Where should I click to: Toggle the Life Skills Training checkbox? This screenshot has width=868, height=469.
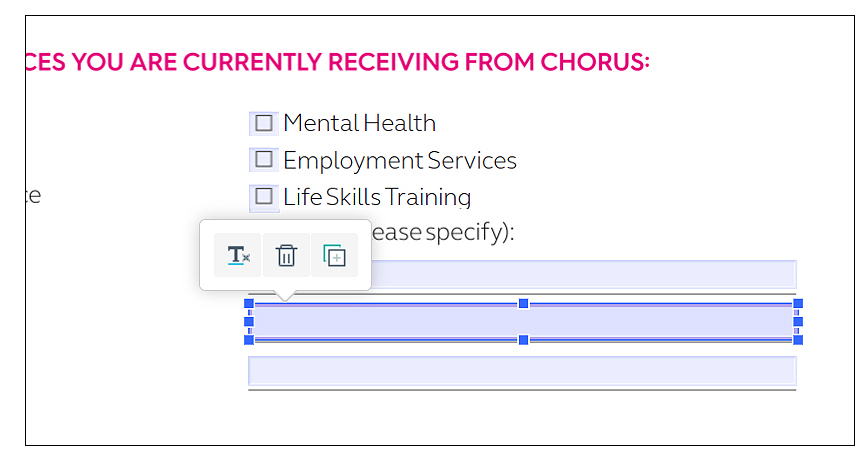pyautogui.click(x=264, y=196)
